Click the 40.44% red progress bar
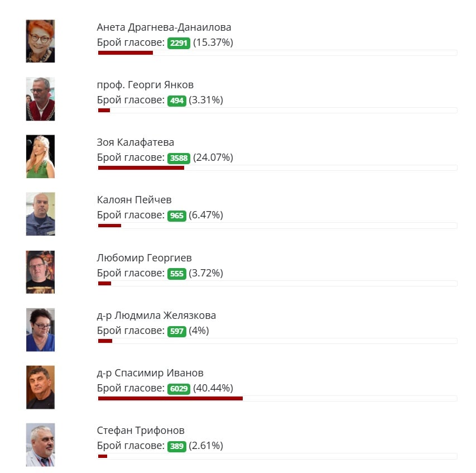Screen dimensions: 476x473 [170, 398]
